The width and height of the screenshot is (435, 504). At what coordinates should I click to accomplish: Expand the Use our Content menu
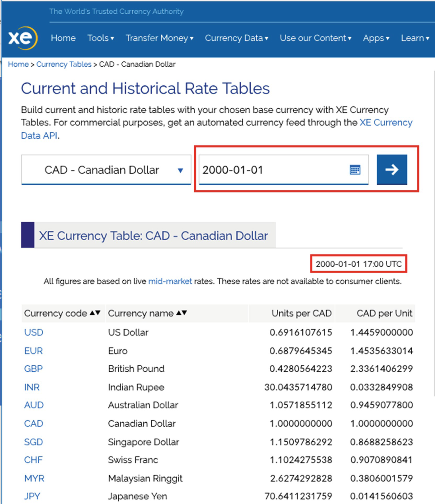(x=315, y=38)
